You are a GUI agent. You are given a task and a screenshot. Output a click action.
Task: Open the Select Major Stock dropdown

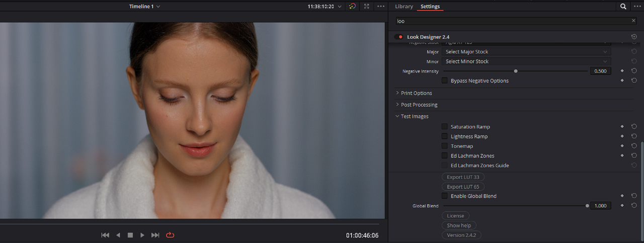click(526, 51)
